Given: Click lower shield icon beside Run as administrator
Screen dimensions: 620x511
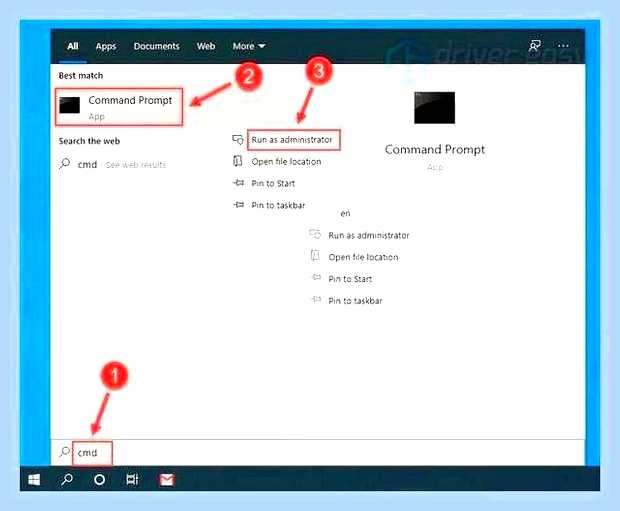Looking at the screenshot, I should 315,234.
